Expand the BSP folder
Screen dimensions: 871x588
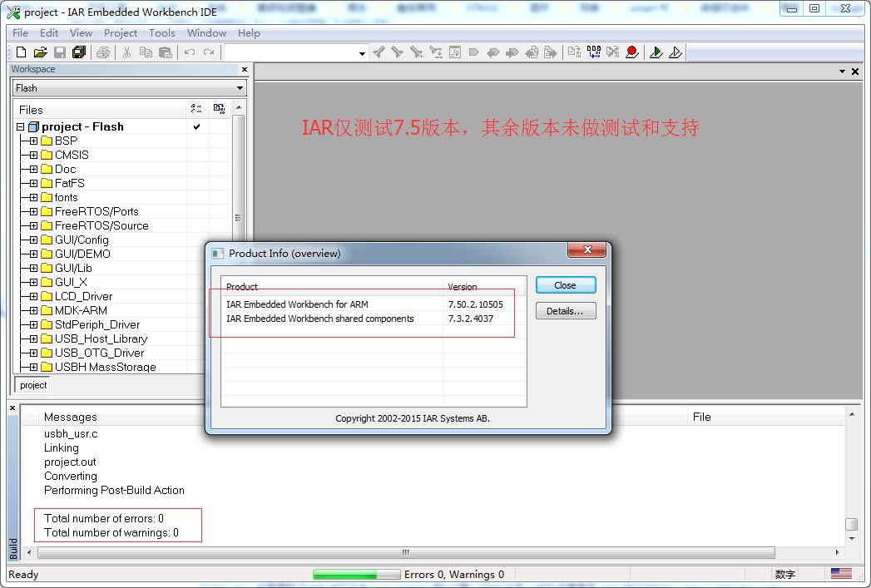[x=33, y=141]
